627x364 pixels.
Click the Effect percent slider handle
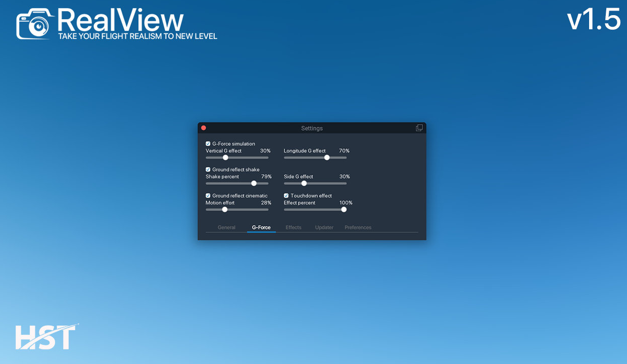point(344,209)
